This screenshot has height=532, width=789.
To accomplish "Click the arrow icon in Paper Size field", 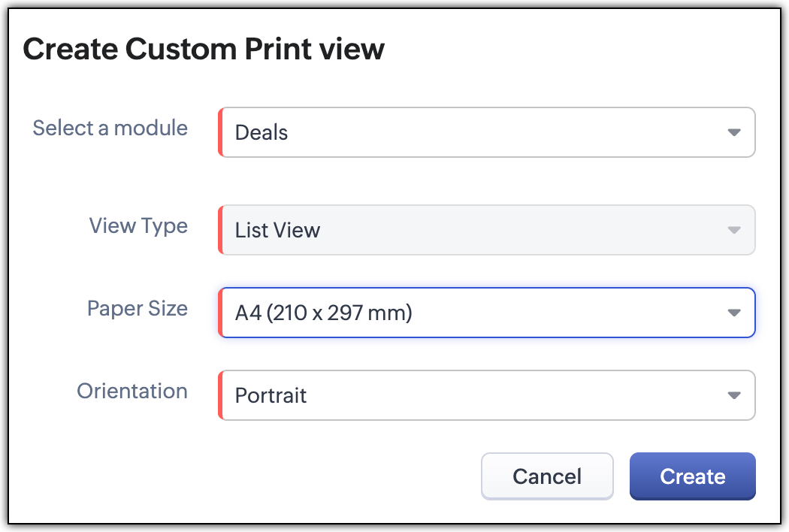I will [734, 313].
